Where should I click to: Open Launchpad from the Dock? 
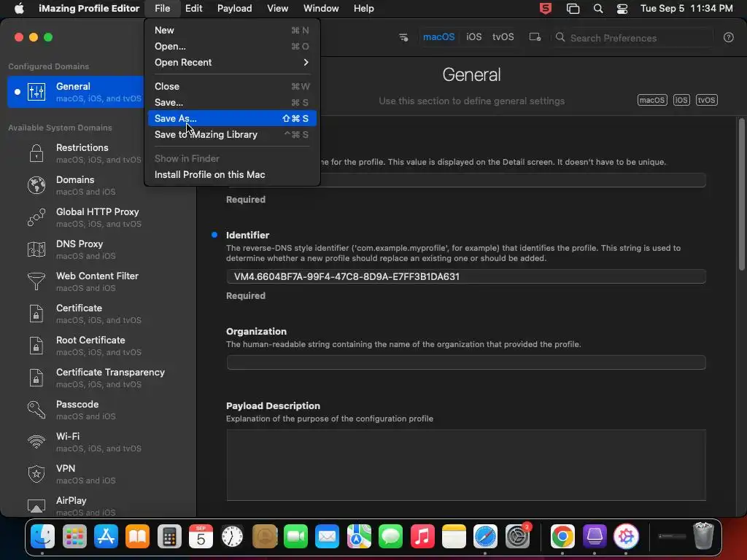(x=74, y=537)
